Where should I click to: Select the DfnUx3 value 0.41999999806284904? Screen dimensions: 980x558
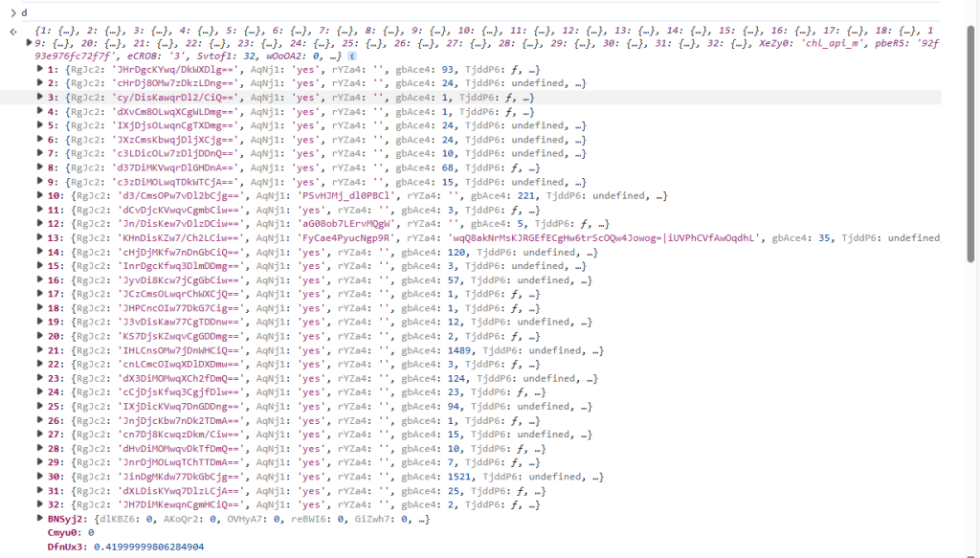[148, 547]
